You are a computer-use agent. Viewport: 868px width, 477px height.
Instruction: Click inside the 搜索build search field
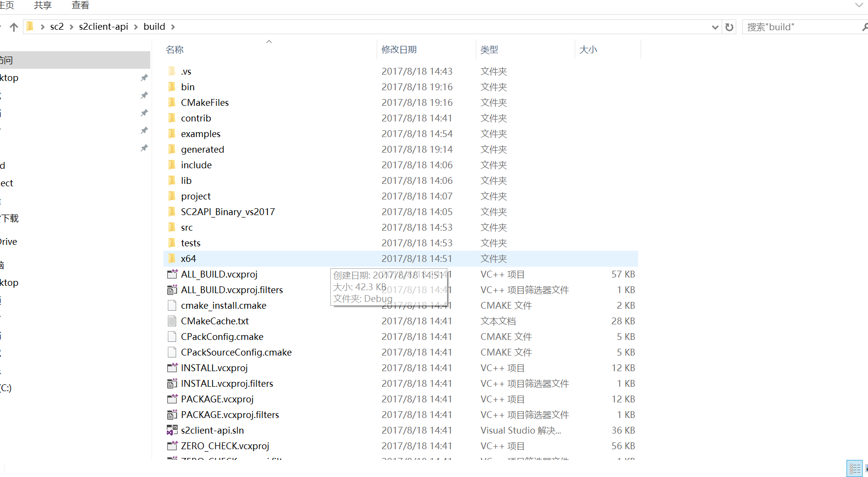[790, 27]
